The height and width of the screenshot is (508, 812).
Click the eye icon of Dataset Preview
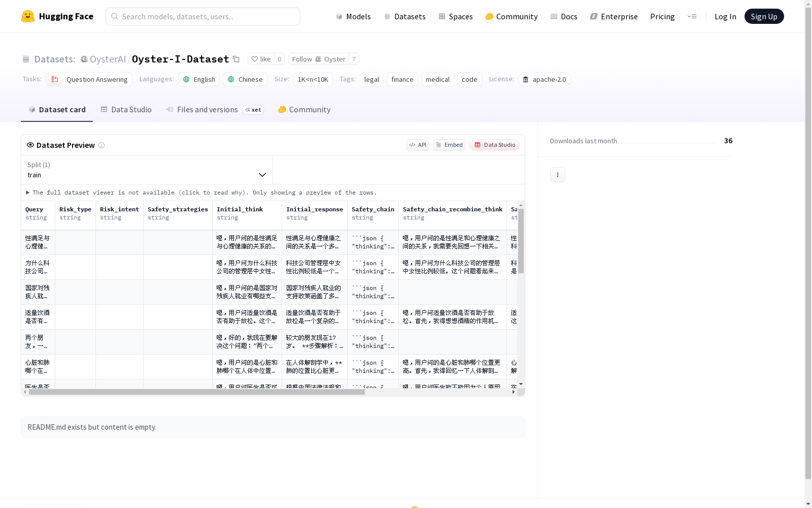tap(30, 145)
